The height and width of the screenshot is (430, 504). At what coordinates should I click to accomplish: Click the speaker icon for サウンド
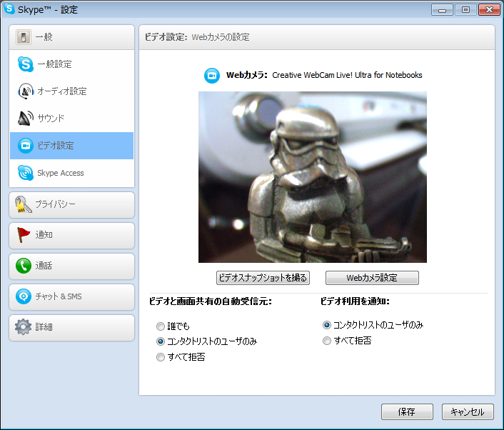(x=26, y=118)
